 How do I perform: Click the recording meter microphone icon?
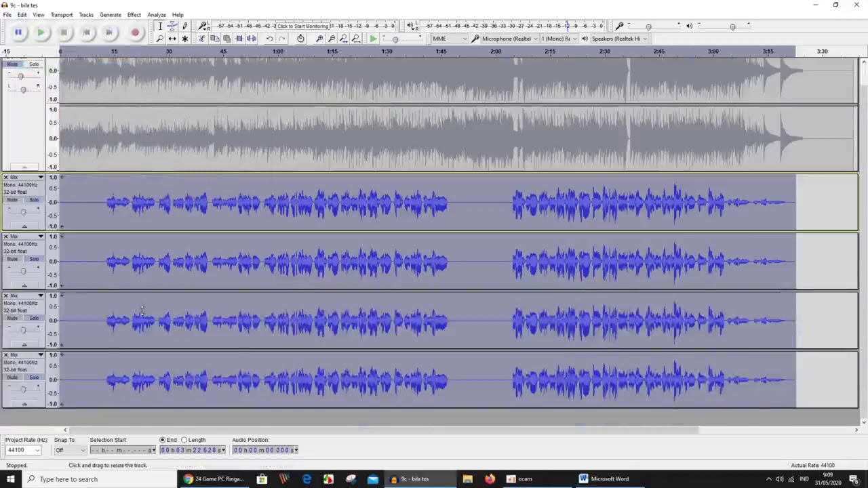tap(203, 26)
